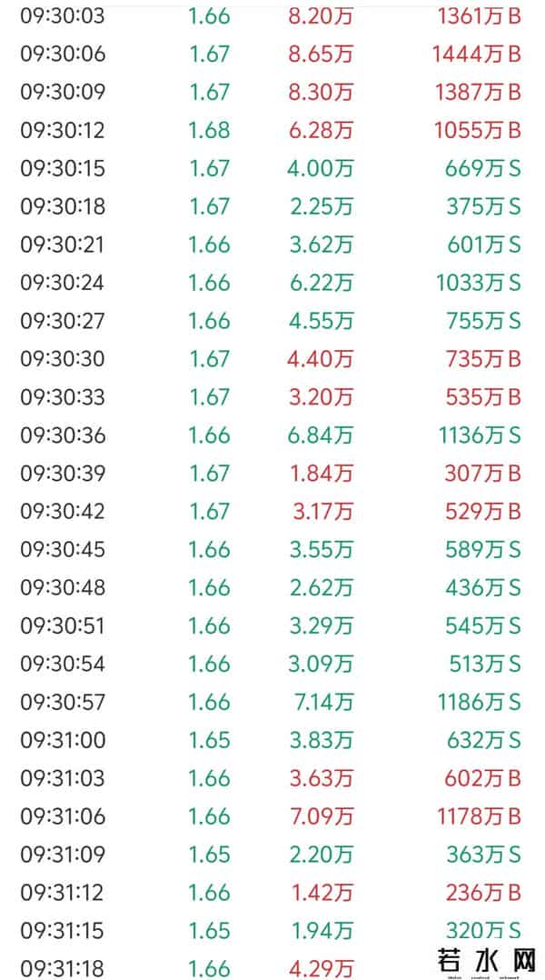Viewport: 545px width, 980px height.
Task: Click the 6.84万 volume entry
Action: click(x=320, y=435)
